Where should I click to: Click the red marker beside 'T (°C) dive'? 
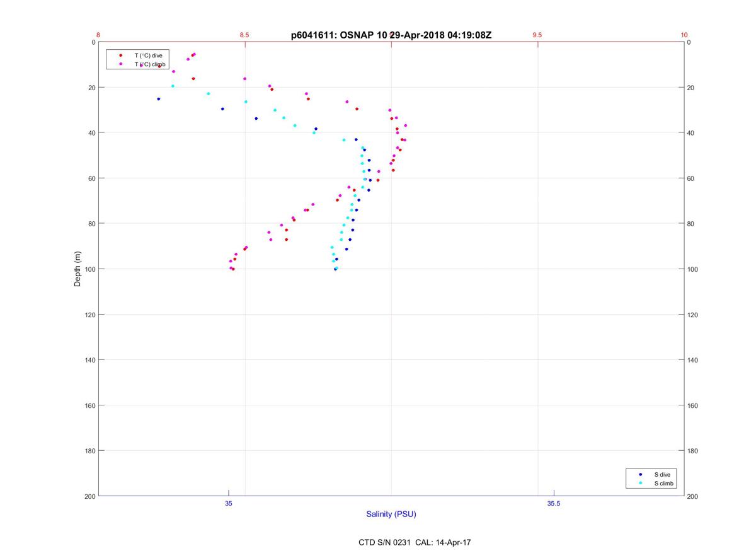point(120,55)
